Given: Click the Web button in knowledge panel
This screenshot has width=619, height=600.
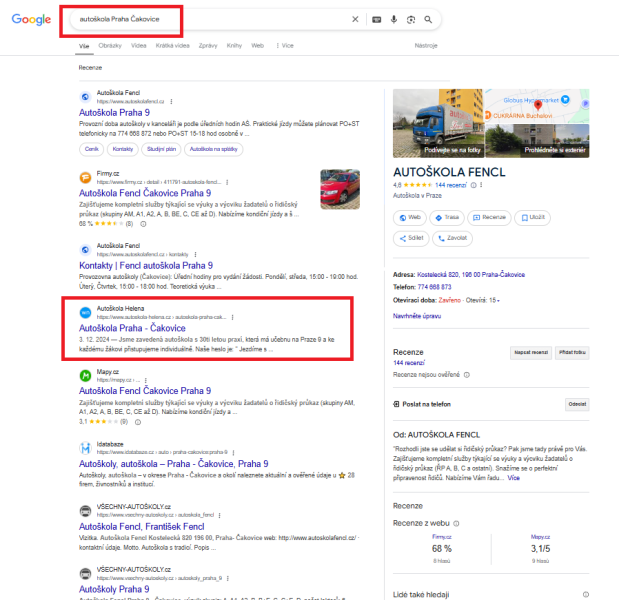Looking at the screenshot, I should (x=410, y=218).
